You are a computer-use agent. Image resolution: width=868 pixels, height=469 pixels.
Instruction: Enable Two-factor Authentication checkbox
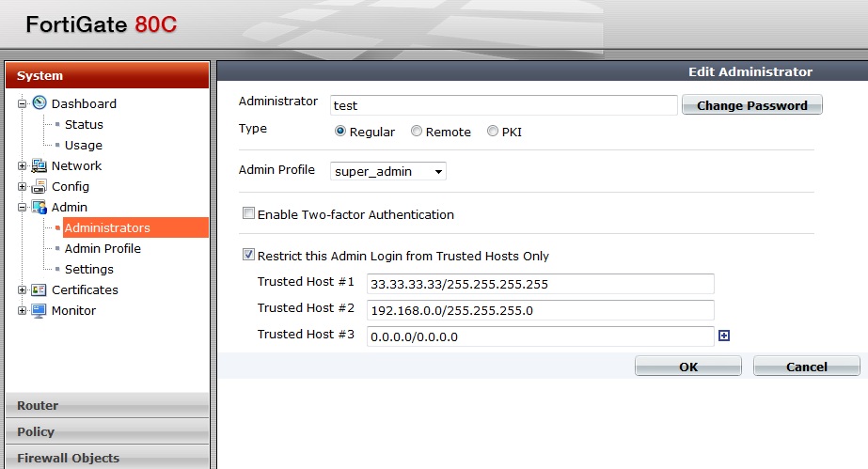pos(249,214)
